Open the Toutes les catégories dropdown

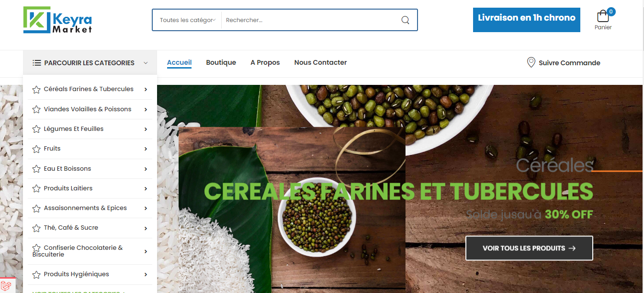coord(187,20)
